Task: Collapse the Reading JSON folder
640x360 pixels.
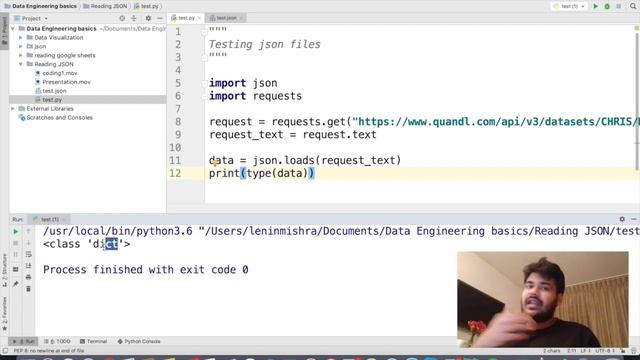Action: tap(21, 64)
